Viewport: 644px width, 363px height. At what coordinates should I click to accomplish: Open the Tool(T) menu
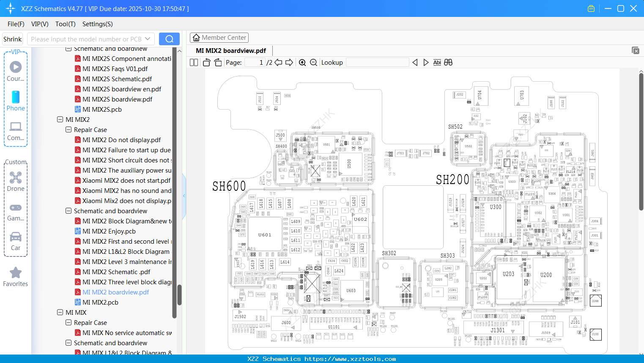tap(65, 24)
